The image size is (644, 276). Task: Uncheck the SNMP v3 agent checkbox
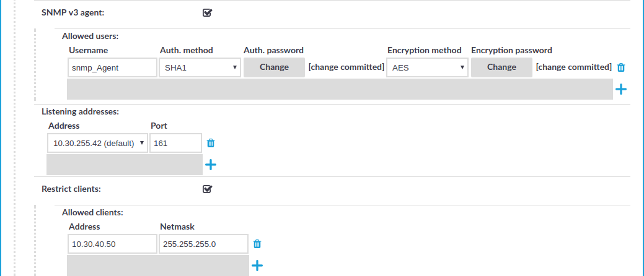pos(208,13)
